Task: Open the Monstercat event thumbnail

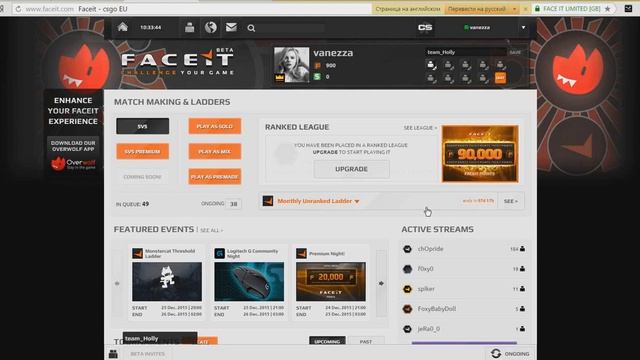Action: (x=167, y=282)
